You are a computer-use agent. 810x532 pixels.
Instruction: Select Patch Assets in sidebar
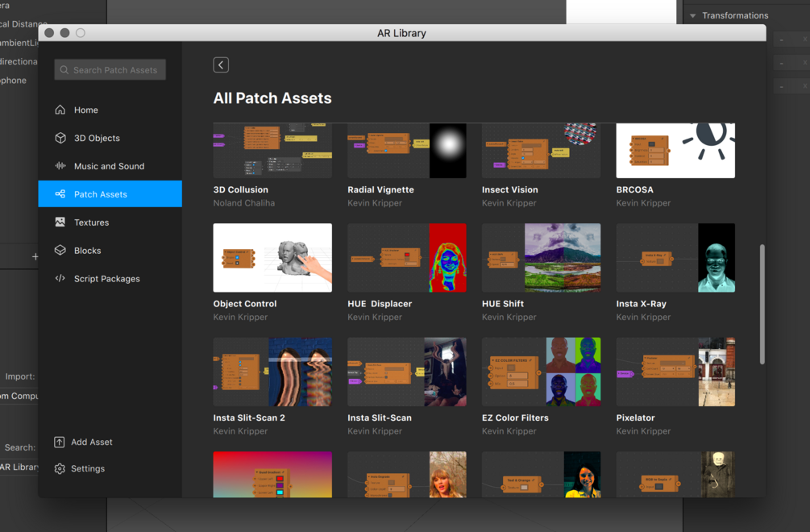[x=110, y=193]
